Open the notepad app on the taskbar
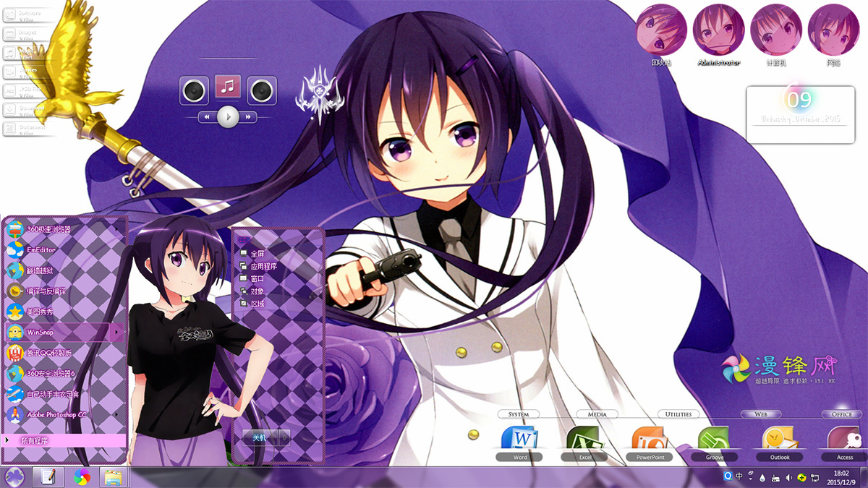The height and width of the screenshot is (488, 868). 48,477
